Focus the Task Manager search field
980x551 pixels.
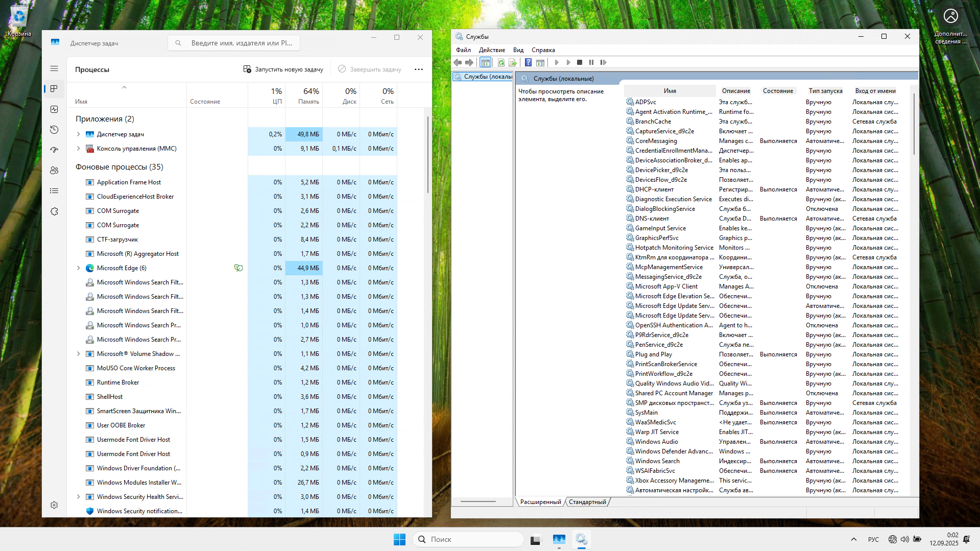point(234,43)
